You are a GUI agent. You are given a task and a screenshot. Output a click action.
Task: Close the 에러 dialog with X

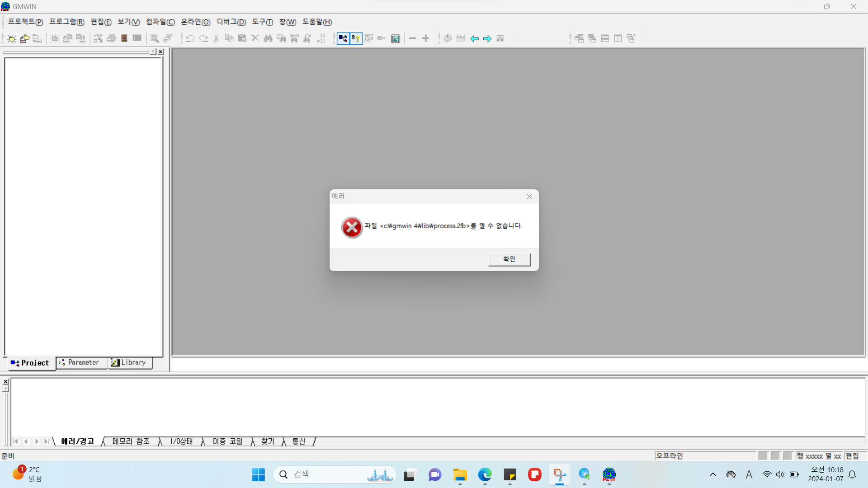coord(529,197)
